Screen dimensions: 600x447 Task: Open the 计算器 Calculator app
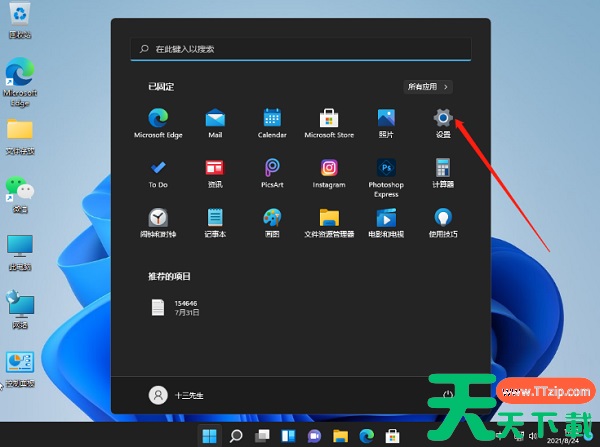[x=443, y=173]
